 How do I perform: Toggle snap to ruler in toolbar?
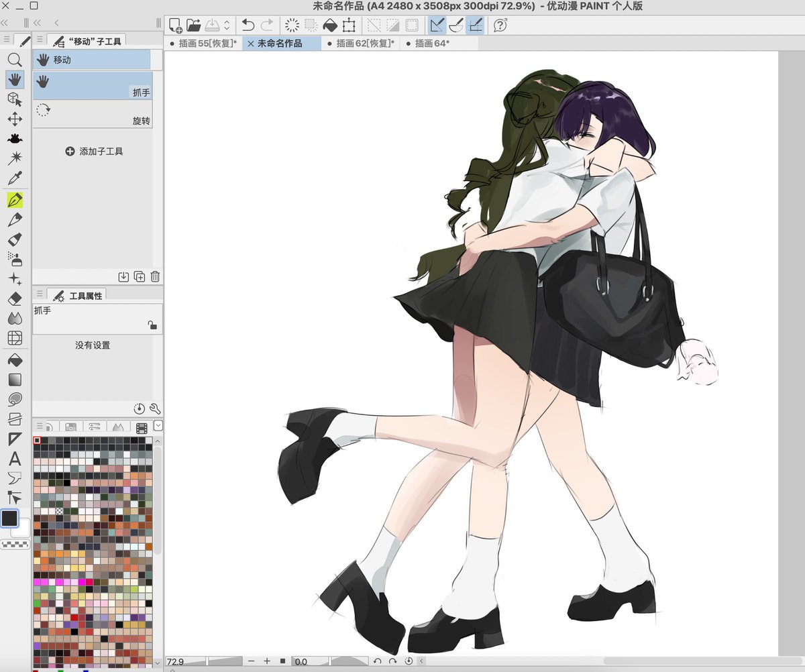[x=437, y=25]
